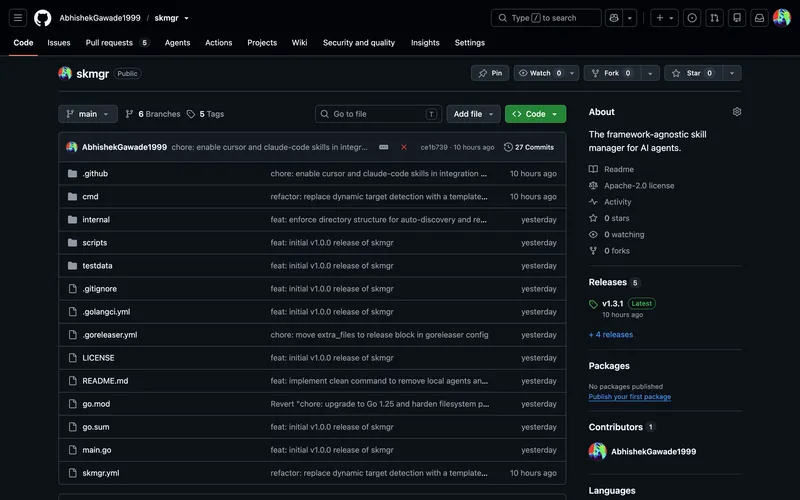Open the green Code dropdown

click(535, 114)
